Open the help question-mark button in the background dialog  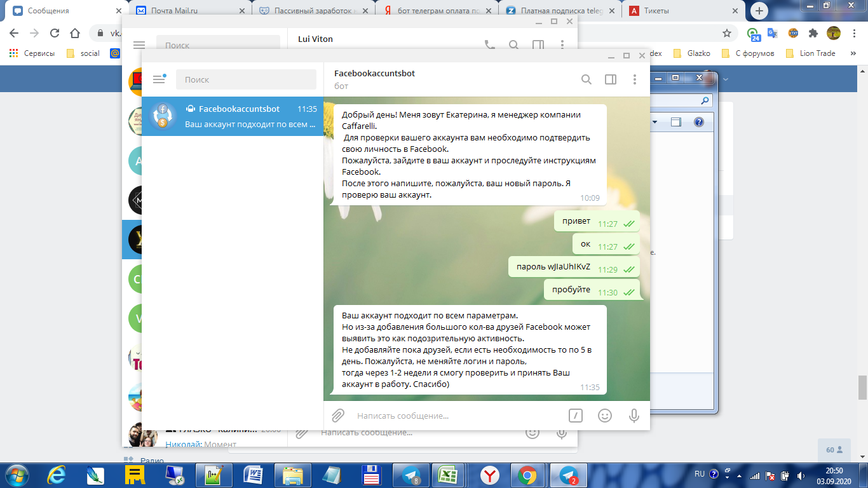coord(698,122)
